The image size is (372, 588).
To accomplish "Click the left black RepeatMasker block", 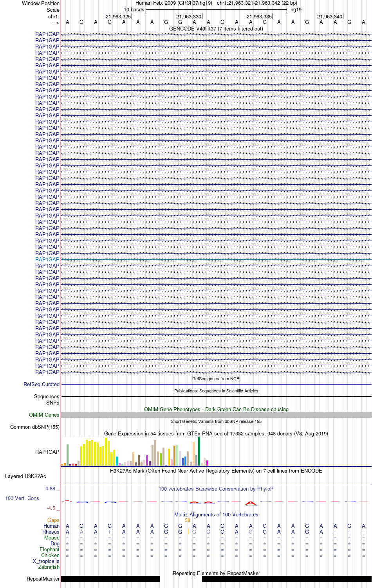I will (110, 579).
